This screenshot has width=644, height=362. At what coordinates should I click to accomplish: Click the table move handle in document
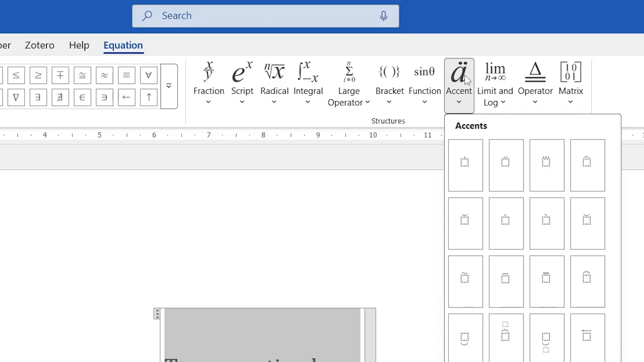tap(157, 314)
